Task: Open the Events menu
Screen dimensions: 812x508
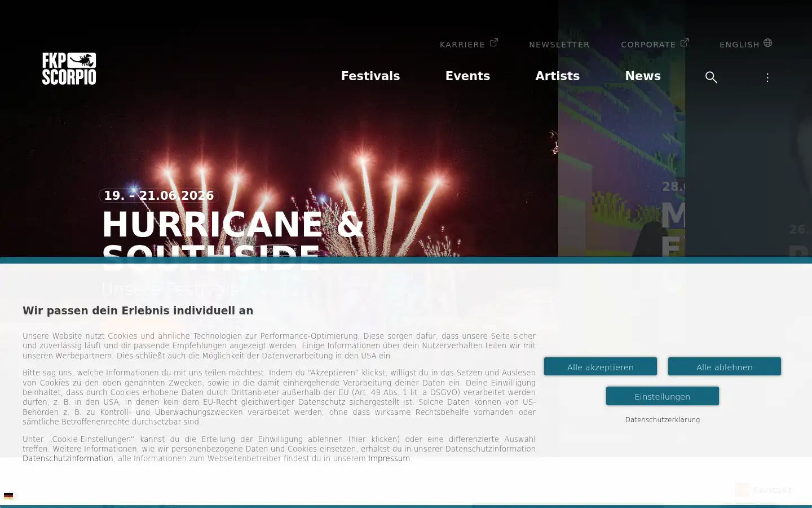Action: pyautogui.click(x=467, y=76)
